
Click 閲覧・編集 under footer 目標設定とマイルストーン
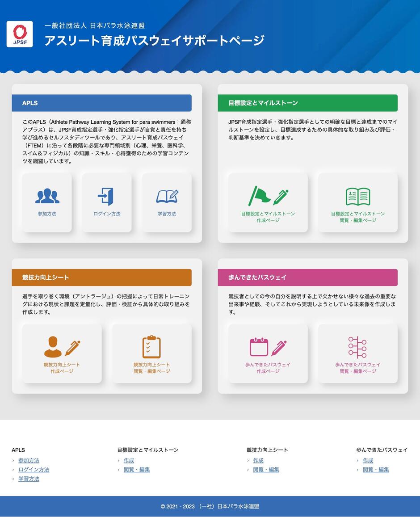pos(137,470)
